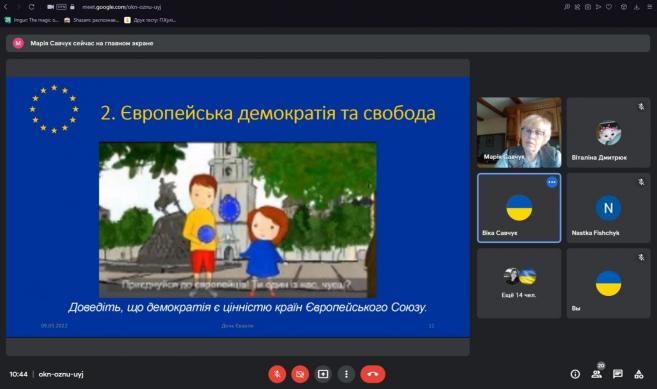
Task: Open the first bookmark 'The magic s...'
Action: tap(32, 20)
